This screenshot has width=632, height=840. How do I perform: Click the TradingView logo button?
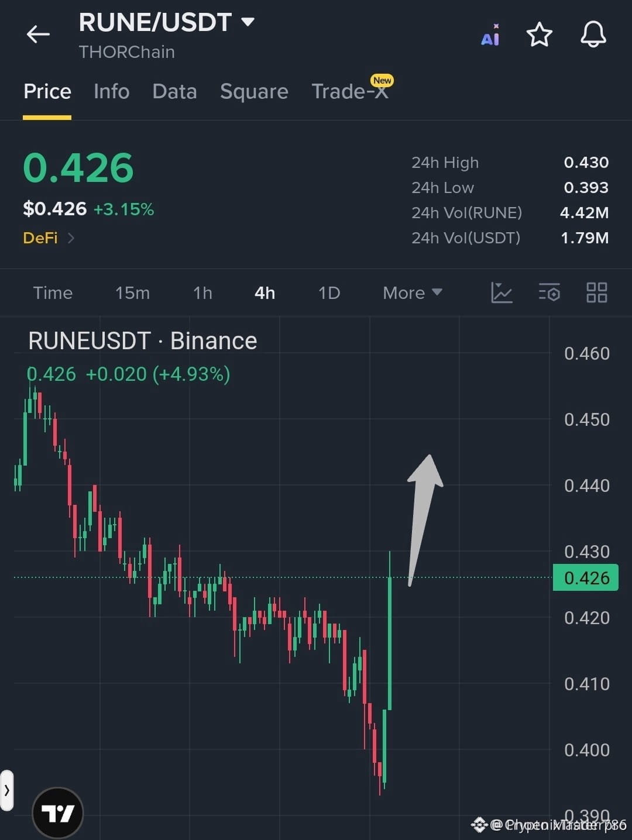[x=58, y=813]
